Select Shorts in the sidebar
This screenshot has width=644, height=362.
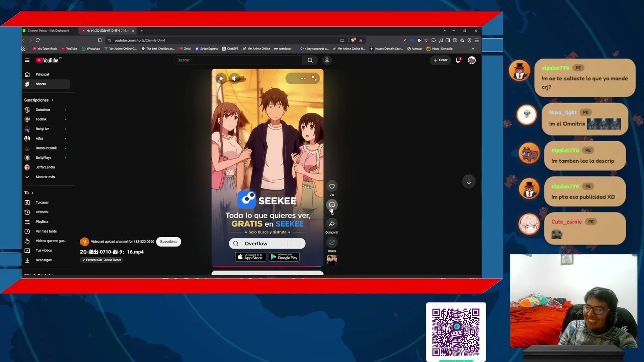[46, 84]
